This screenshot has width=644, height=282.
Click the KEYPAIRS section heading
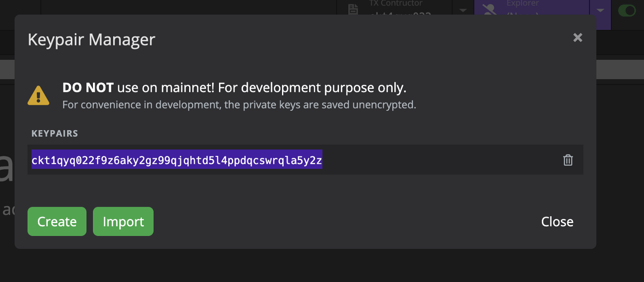[x=55, y=133]
